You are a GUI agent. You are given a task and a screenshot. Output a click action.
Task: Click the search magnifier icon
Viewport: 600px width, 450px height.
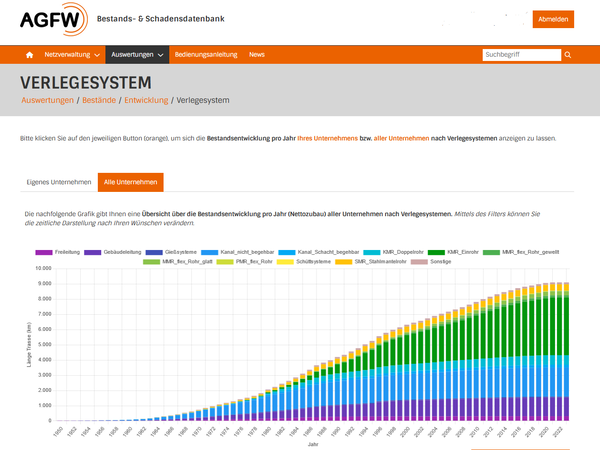coord(568,55)
